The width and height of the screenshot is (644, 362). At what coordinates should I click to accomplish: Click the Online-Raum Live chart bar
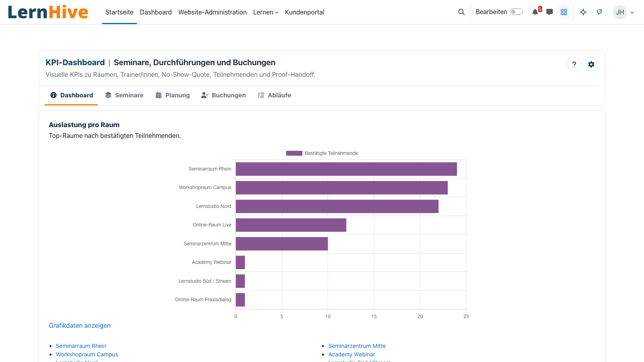291,225
